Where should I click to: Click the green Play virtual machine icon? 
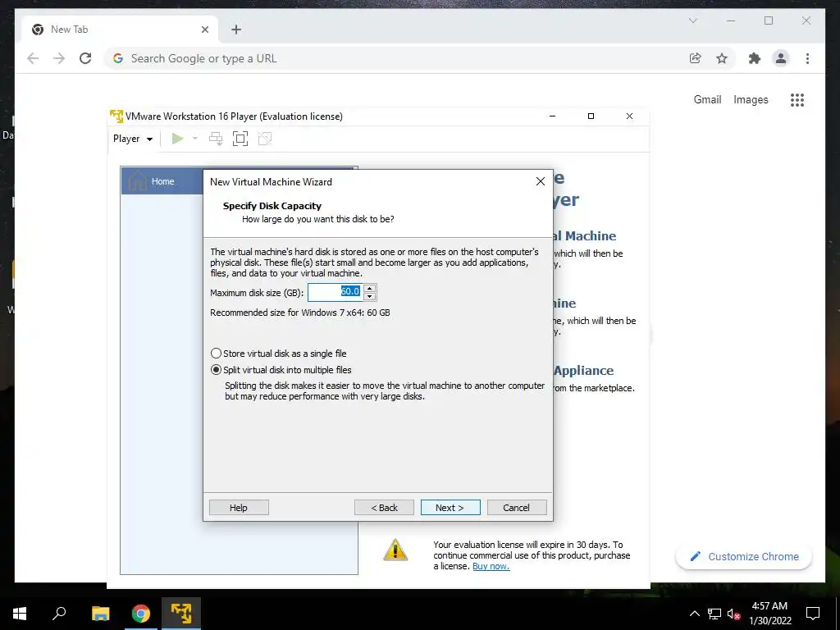point(177,139)
